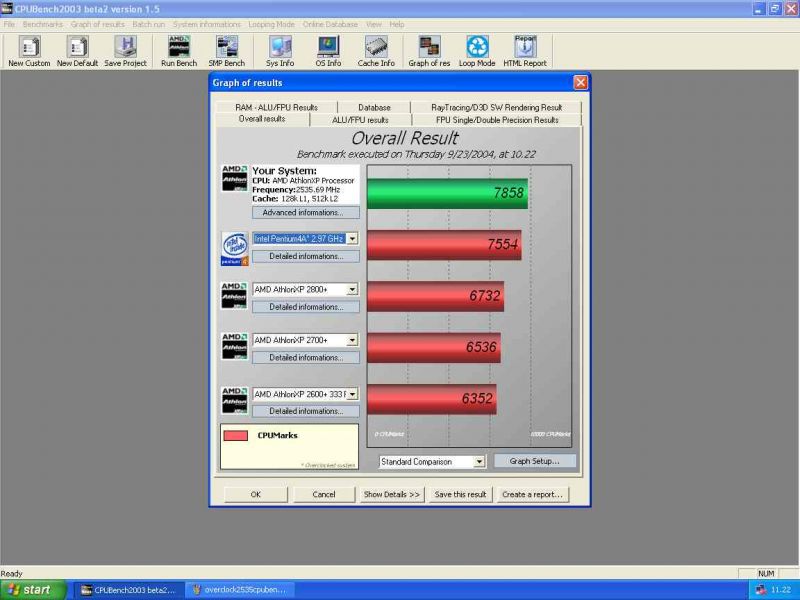Switch to ALU/FPU results tab
800x600 pixels.
pos(360,120)
